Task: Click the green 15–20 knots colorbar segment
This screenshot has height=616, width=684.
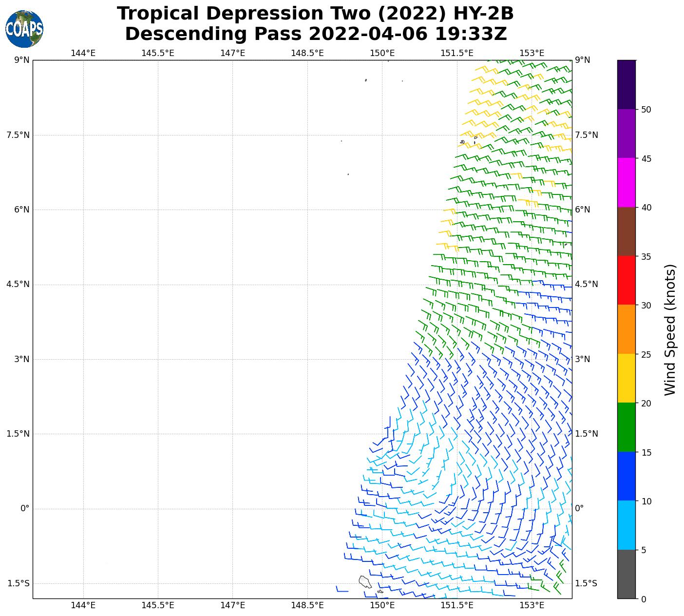Action: (x=626, y=427)
